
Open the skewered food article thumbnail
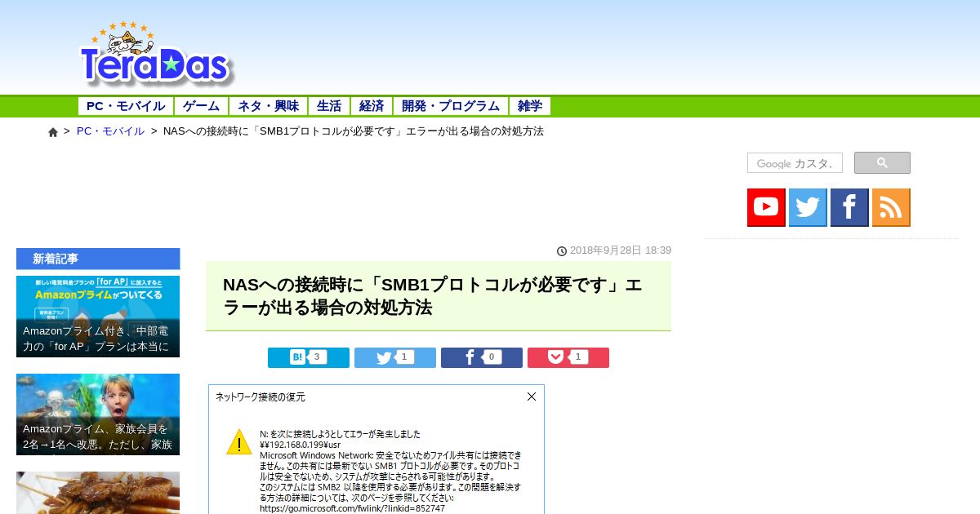point(98,493)
